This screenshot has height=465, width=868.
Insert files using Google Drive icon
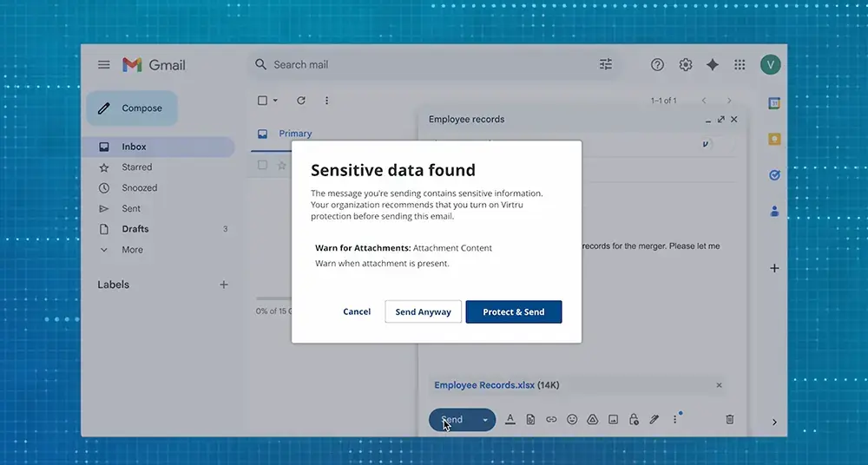click(x=593, y=420)
